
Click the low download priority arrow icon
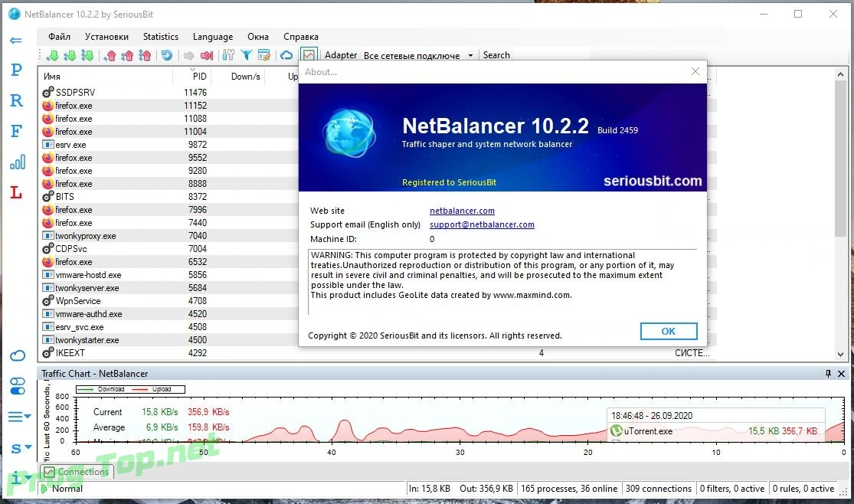[x=52, y=55]
